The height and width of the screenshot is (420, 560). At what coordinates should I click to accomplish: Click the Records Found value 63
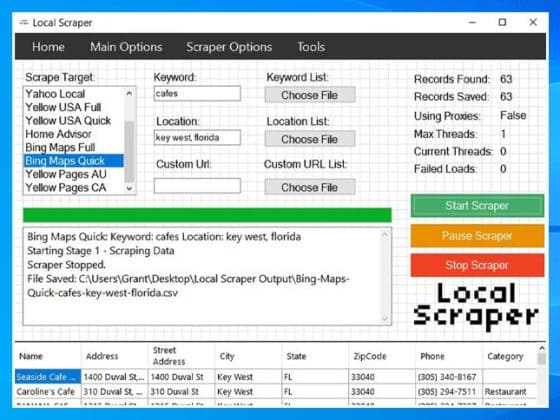(506, 79)
